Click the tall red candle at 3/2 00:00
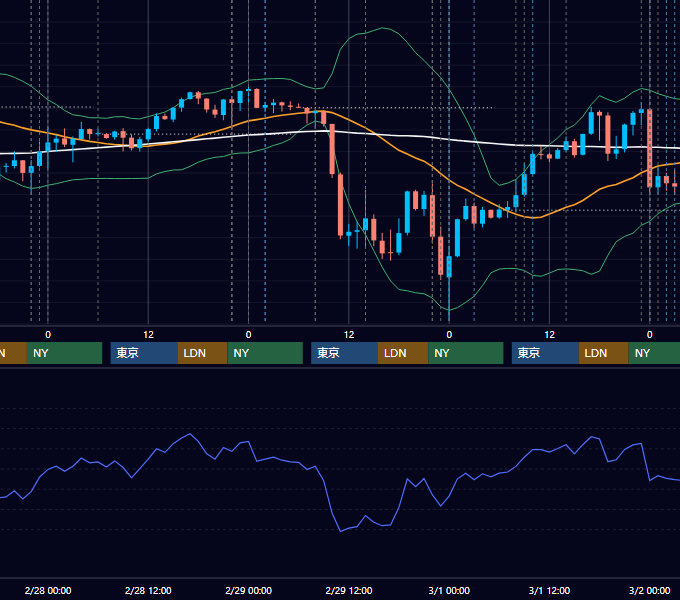This screenshot has width=680, height=600. pos(650,148)
